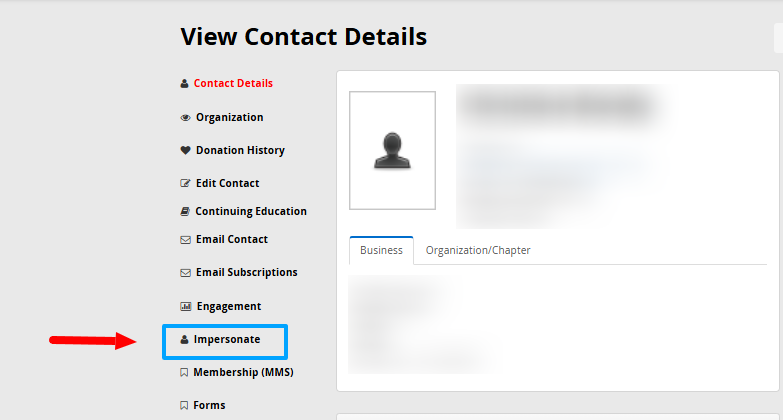
Task: Open the Continuing Education link
Action: (x=251, y=211)
